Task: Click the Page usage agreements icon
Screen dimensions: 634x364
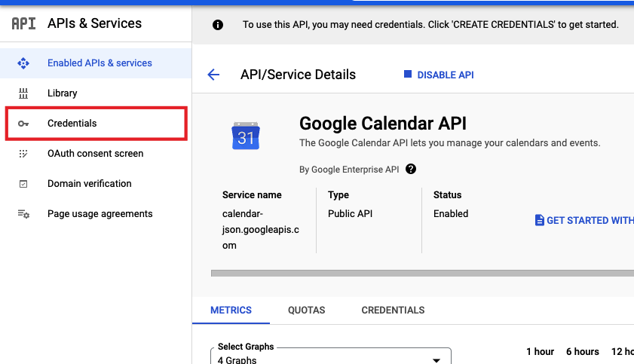Action: (23, 214)
